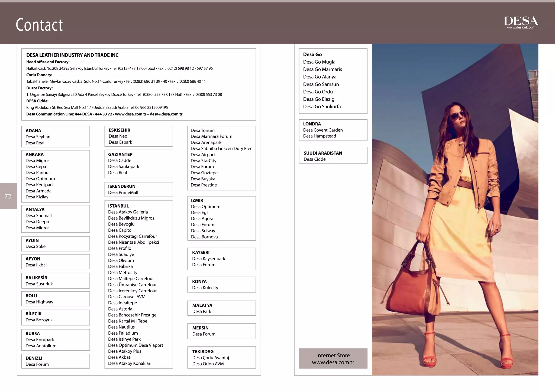
Task: Select the ANTALYA city heading
Action: 35,210
